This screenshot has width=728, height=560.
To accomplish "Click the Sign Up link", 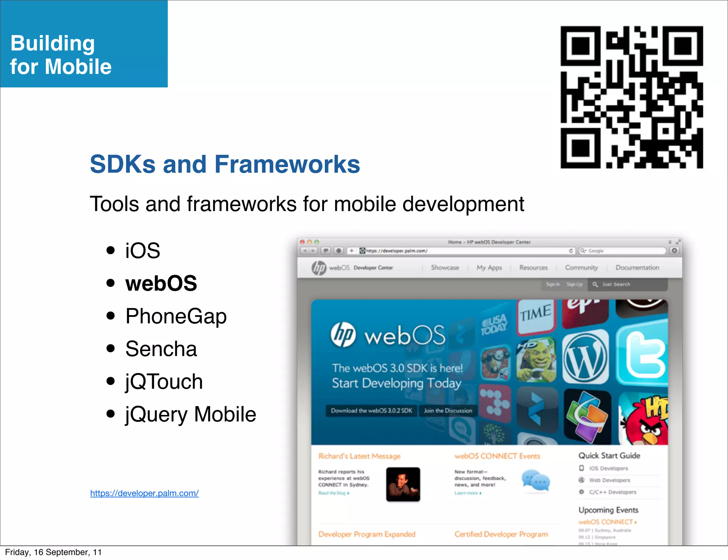I will [x=574, y=284].
